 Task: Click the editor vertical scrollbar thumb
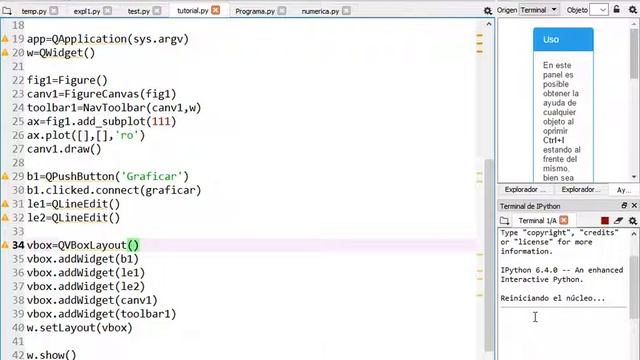489,255
